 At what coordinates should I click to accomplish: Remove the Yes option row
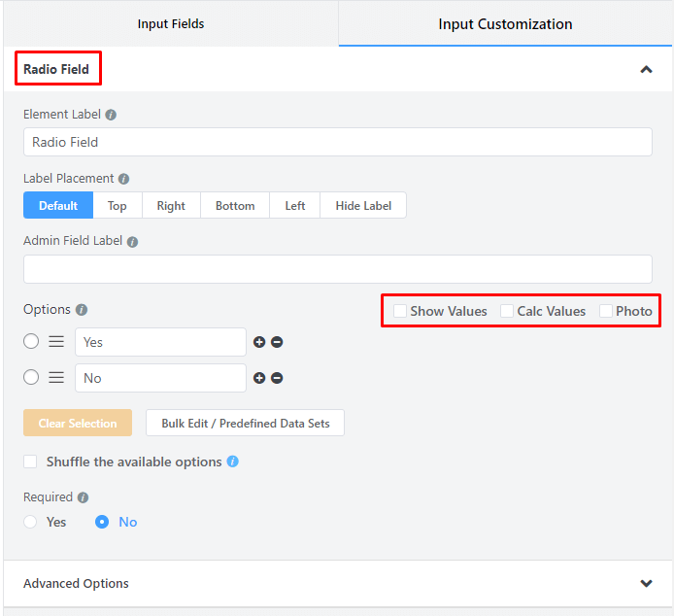coord(277,342)
